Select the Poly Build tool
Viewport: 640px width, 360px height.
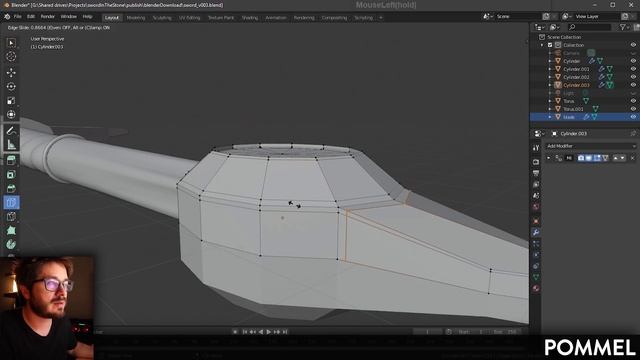tap(11, 231)
